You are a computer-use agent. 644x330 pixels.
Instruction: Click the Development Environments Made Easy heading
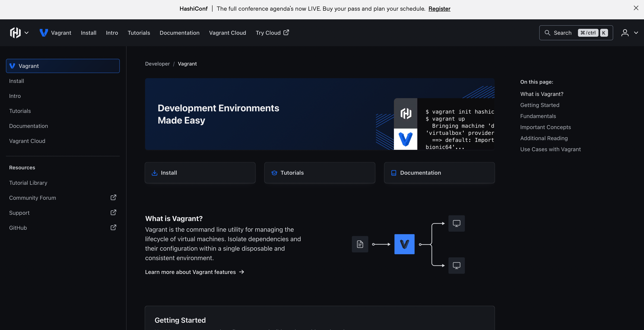coord(218,114)
